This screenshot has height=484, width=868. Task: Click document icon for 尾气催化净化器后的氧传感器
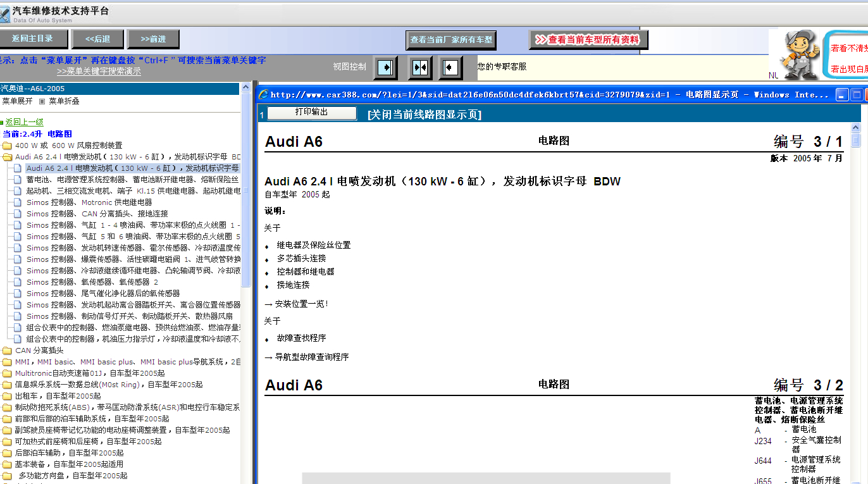tap(18, 294)
